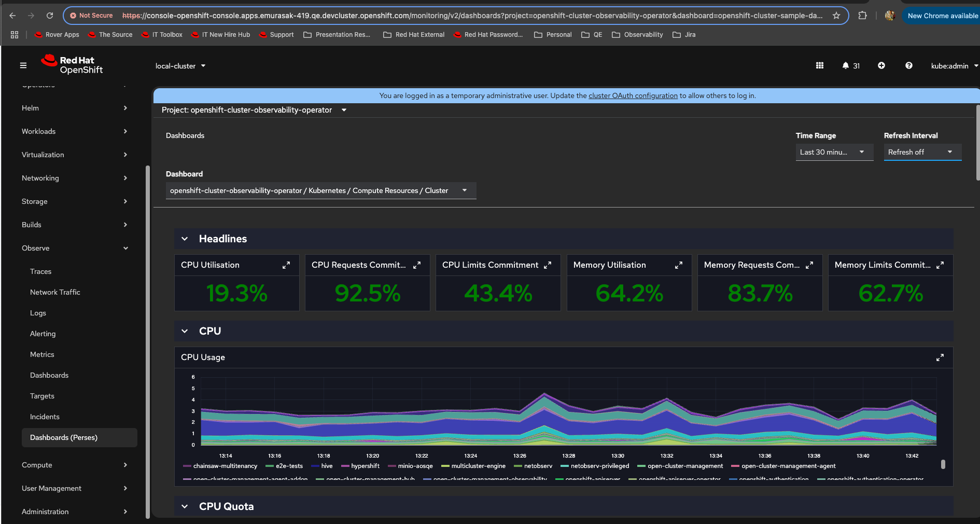This screenshot has width=980, height=524.
Task: Open Metrics in the Observe menu
Action: click(x=42, y=354)
